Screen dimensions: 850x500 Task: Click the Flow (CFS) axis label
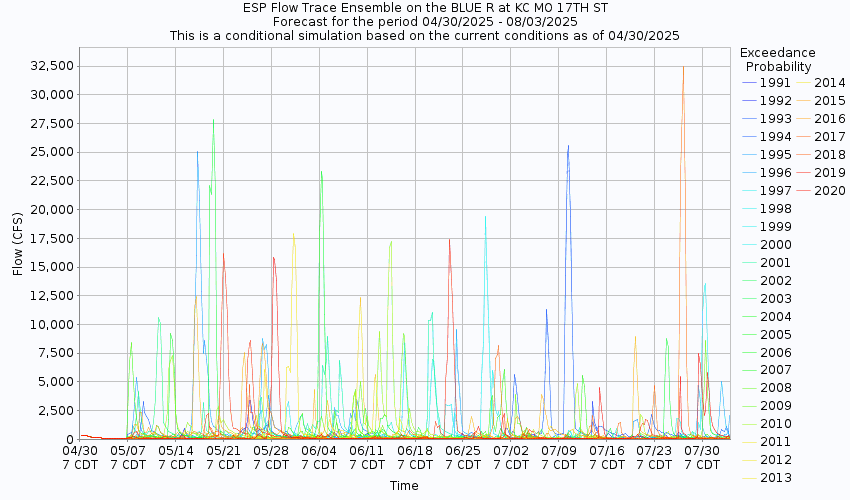point(17,244)
